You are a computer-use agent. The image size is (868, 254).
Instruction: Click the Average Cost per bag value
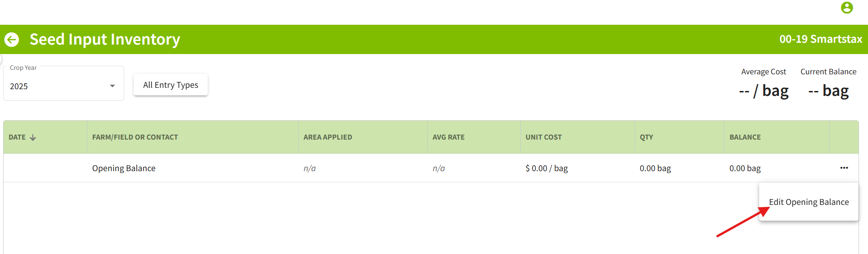[764, 91]
